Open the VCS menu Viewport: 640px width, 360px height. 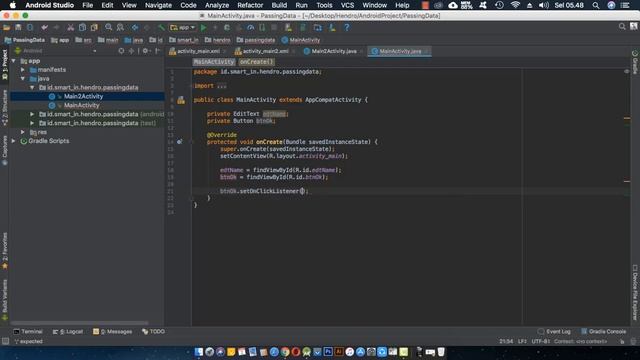[347, 5]
